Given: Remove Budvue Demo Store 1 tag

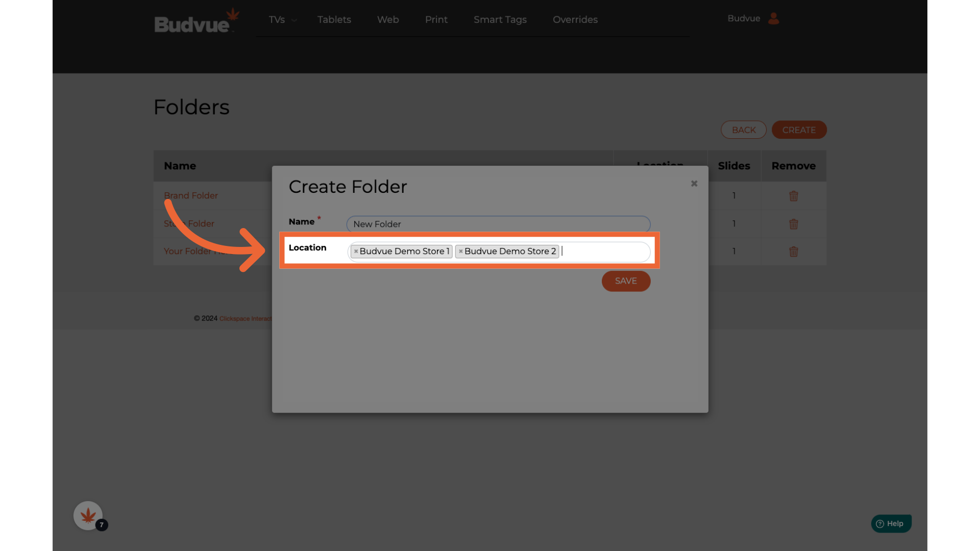Looking at the screenshot, I should [356, 252].
